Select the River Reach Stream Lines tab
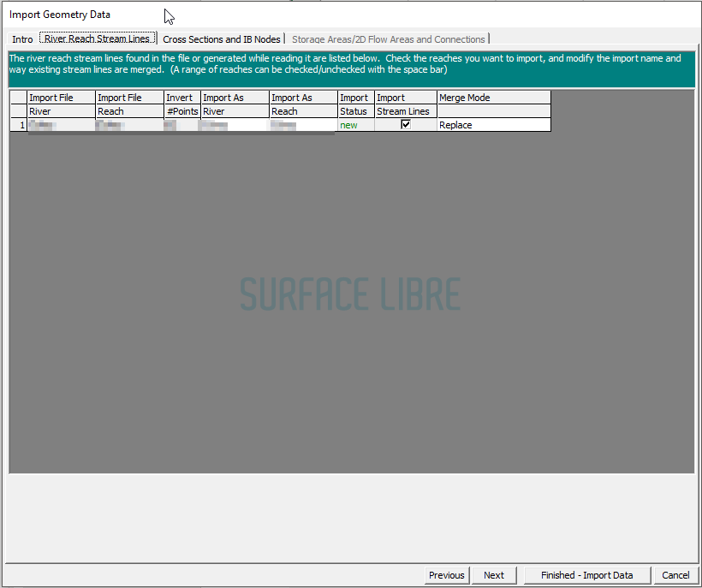Image resolution: width=702 pixels, height=588 pixels. (98, 39)
